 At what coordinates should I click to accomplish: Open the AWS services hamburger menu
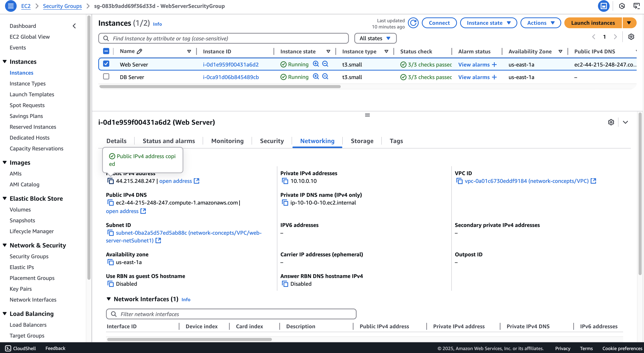click(10, 6)
